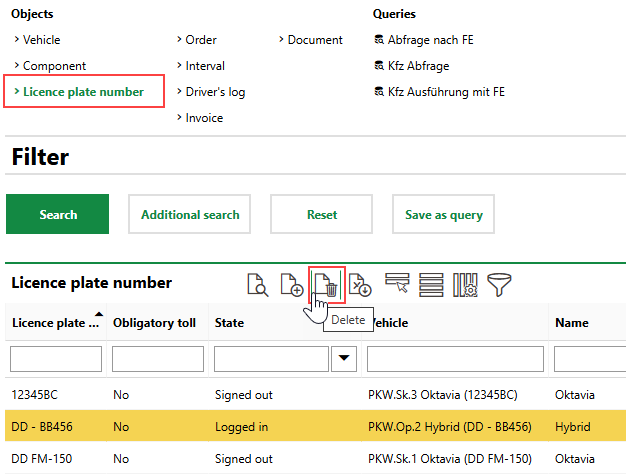Click the view document magnifier icon
The width and height of the screenshot is (626, 475).
[257, 285]
